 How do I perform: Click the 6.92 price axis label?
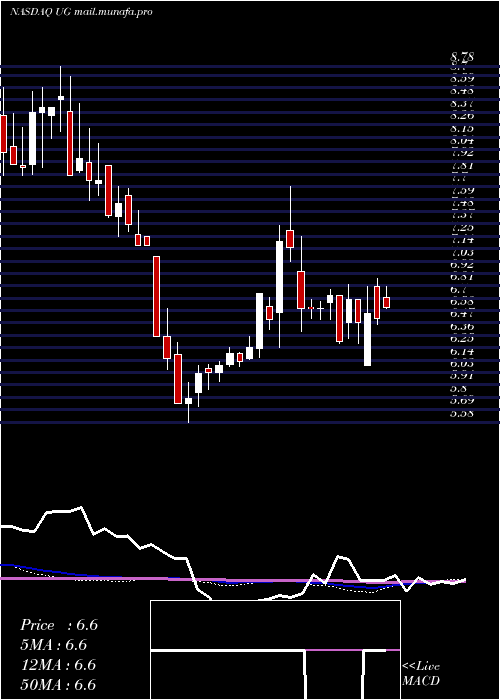(x=462, y=265)
